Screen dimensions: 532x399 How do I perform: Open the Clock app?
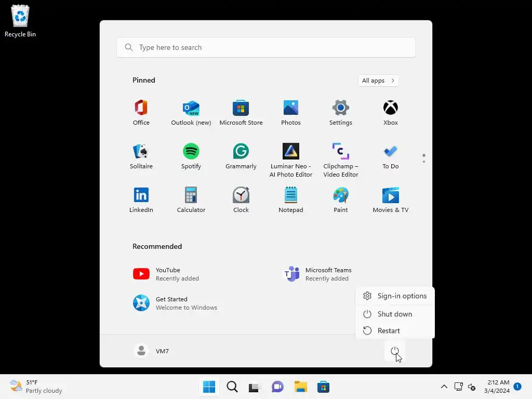pos(241,200)
